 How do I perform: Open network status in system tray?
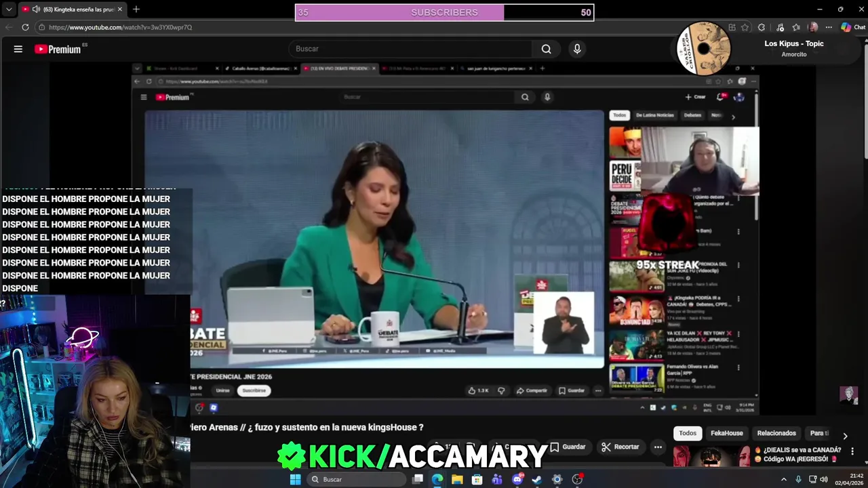click(813, 479)
